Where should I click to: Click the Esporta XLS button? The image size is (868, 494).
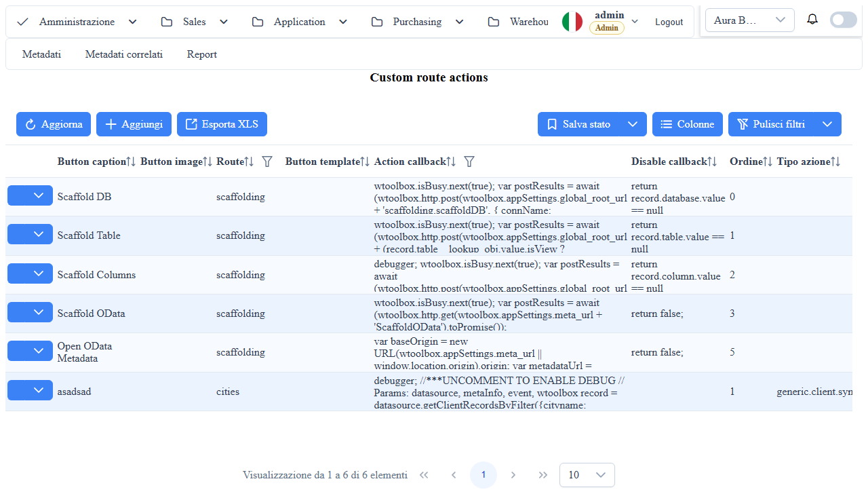coord(222,124)
